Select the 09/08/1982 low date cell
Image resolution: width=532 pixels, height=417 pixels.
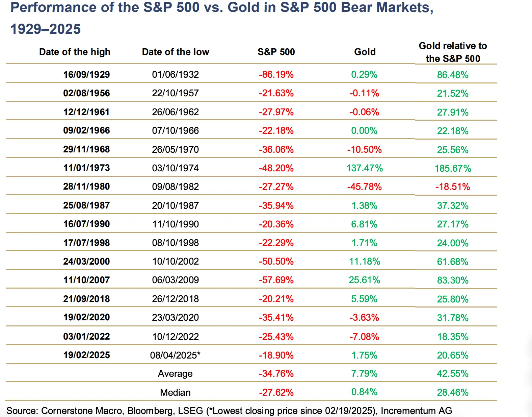[176, 187]
